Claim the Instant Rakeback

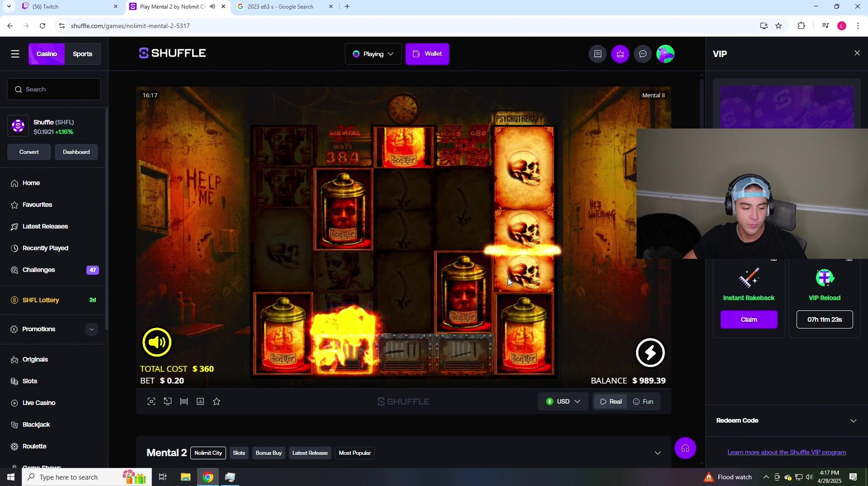pyautogui.click(x=749, y=320)
